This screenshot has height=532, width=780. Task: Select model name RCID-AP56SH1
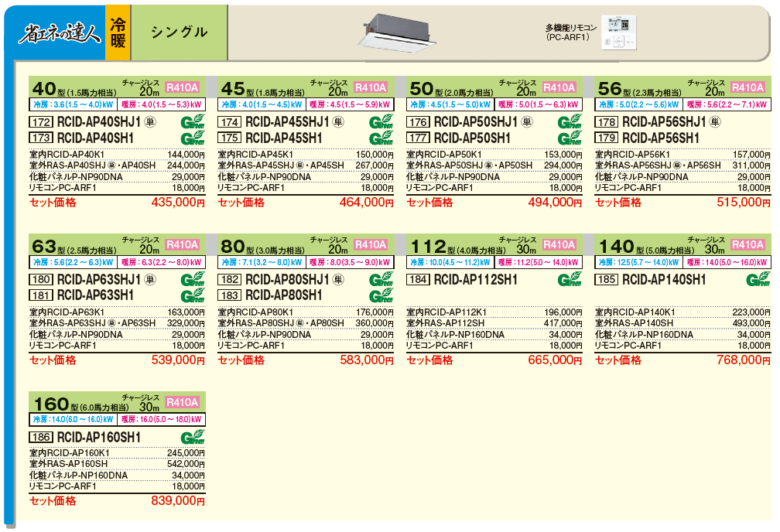coord(661,138)
